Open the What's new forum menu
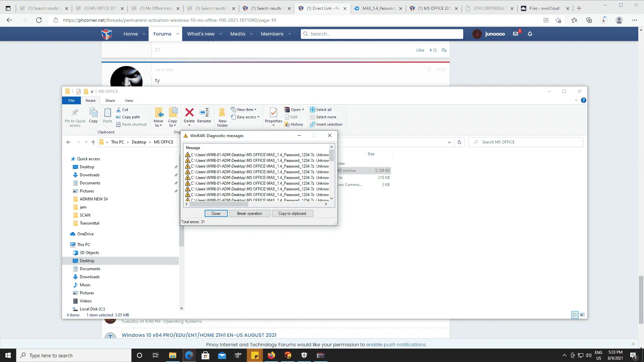 coord(201,34)
